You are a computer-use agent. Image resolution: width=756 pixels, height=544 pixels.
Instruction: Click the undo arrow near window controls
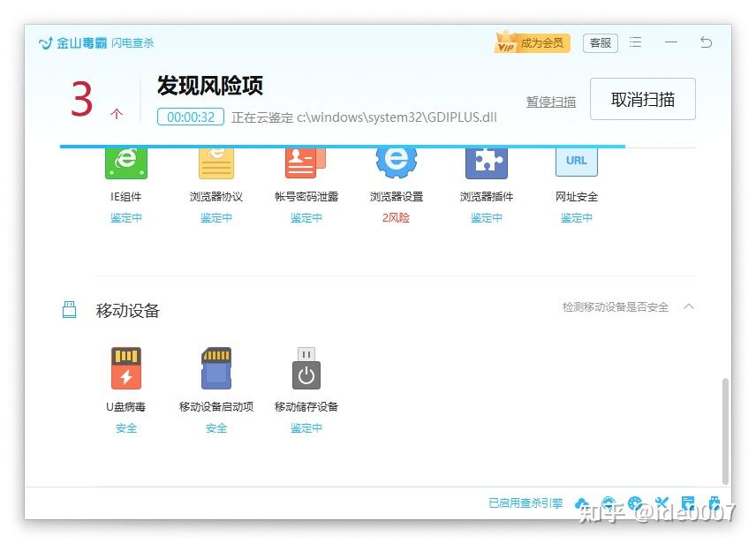coord(706,42)
